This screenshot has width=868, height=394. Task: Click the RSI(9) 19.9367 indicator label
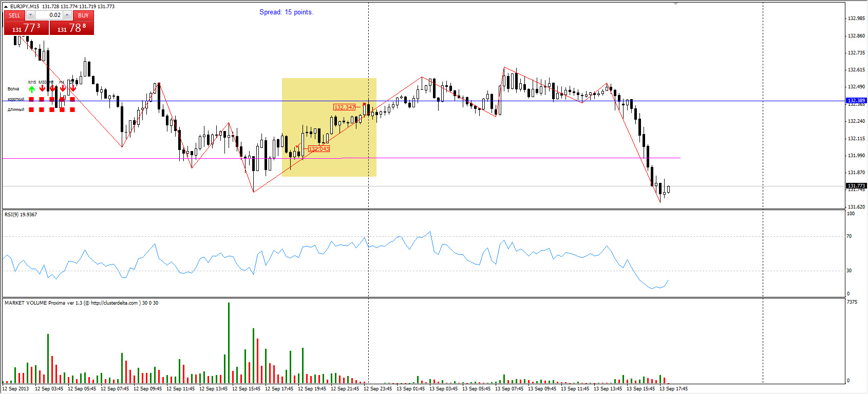pos(21,215)
